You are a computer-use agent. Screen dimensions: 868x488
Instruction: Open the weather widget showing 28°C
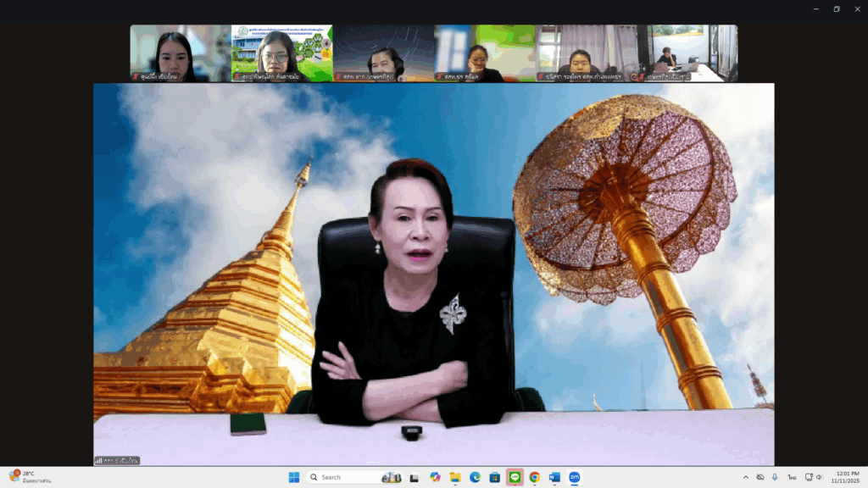30,477
